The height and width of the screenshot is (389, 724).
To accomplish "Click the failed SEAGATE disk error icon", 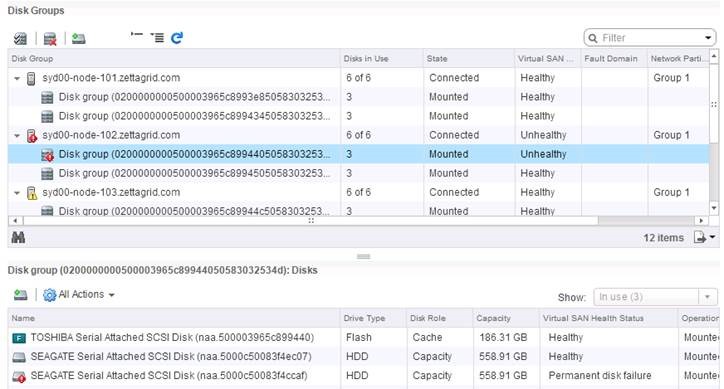I will point(19,377).
